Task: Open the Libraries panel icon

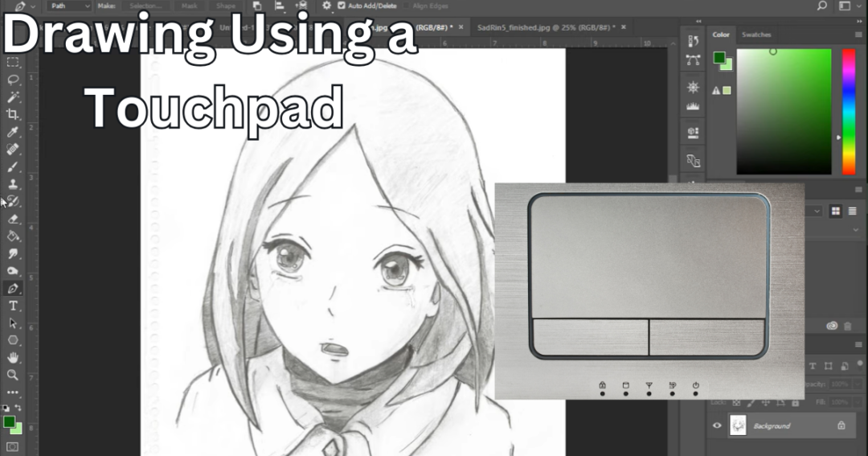Action: point(693,133)
